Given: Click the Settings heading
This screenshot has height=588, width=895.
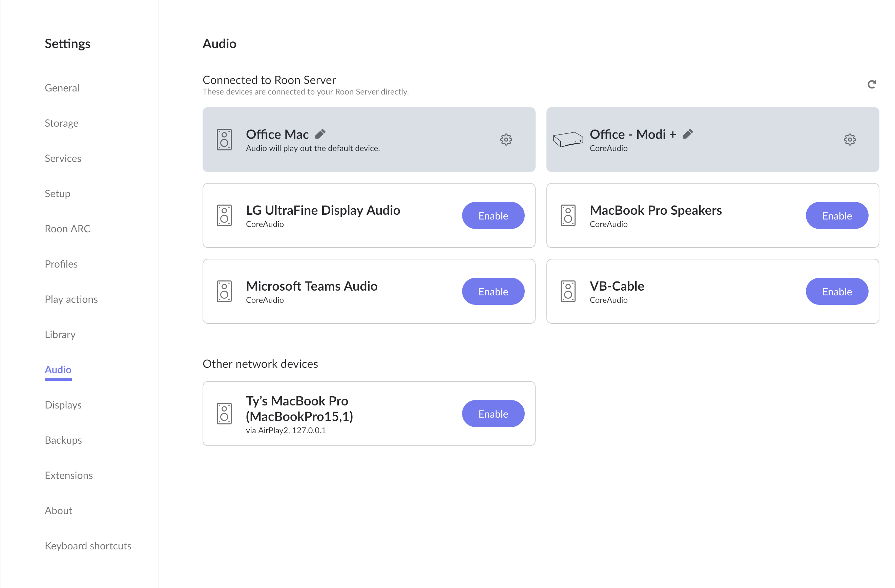Looking at the screenshot, I should (68, 44).
